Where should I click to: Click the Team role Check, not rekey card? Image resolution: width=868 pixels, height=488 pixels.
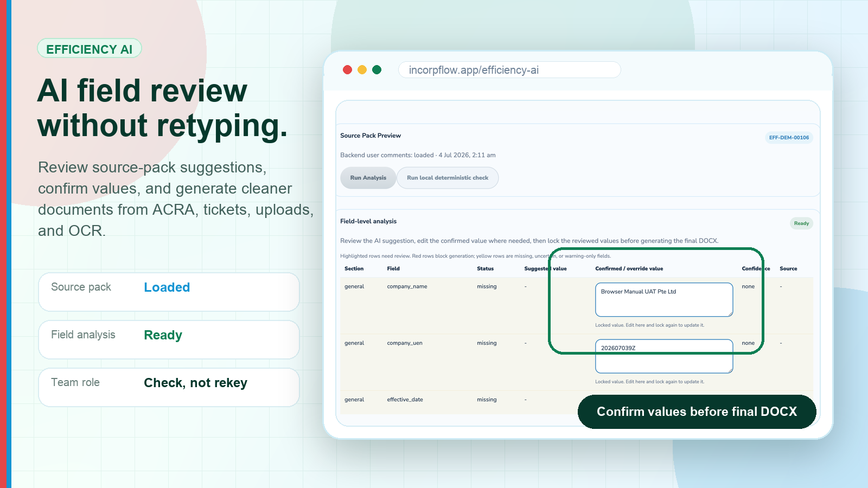tap(169, 387)
